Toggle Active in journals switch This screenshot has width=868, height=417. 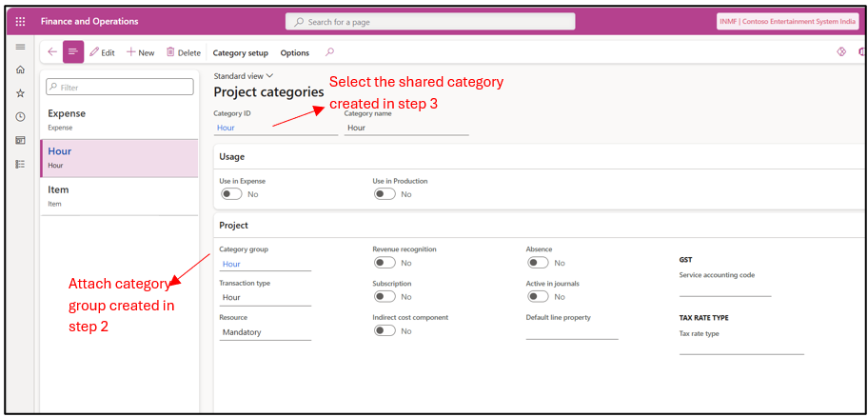click(x=538, y=297)
